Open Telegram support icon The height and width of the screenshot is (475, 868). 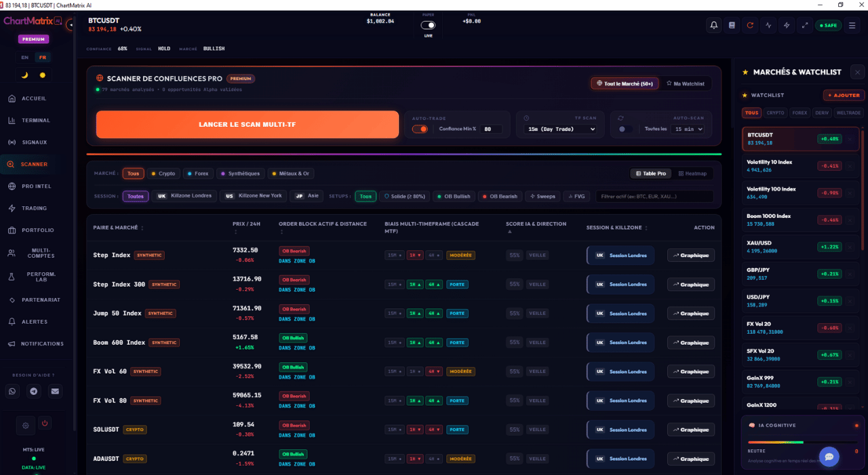pyautogui.click(x=34, y=391)
